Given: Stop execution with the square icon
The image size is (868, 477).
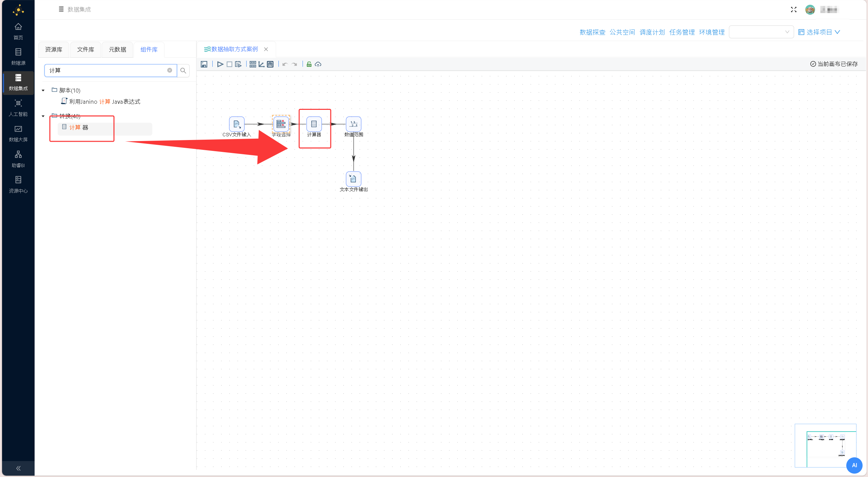Looking at the screenshot, I should [x=229, y=64].
